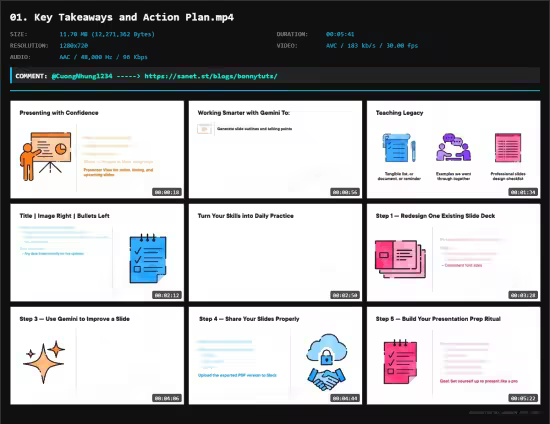Image resolution: width=550 pixels, height=424 pixels.
Task: Click the 'COMMENT:' label
Action: pos(31,76)
